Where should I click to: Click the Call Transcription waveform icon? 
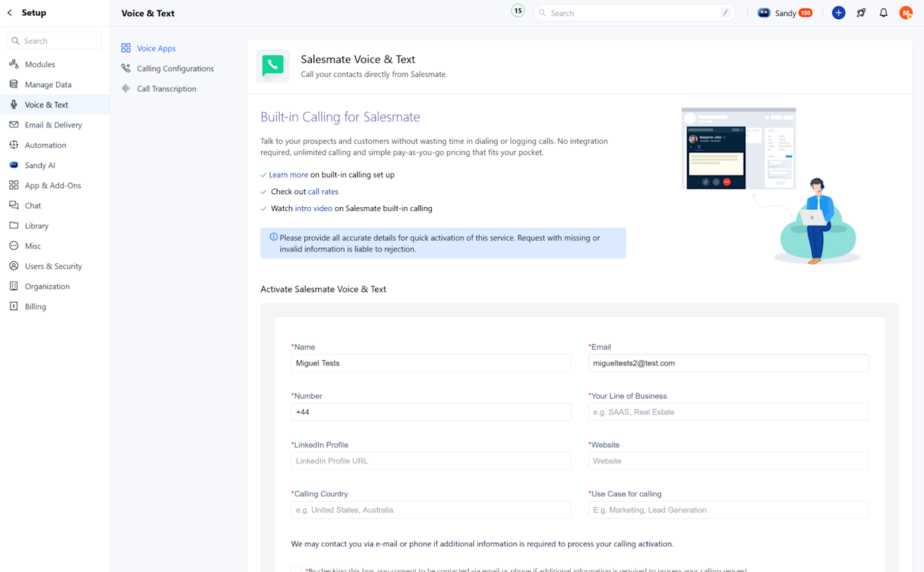[126, 88]
